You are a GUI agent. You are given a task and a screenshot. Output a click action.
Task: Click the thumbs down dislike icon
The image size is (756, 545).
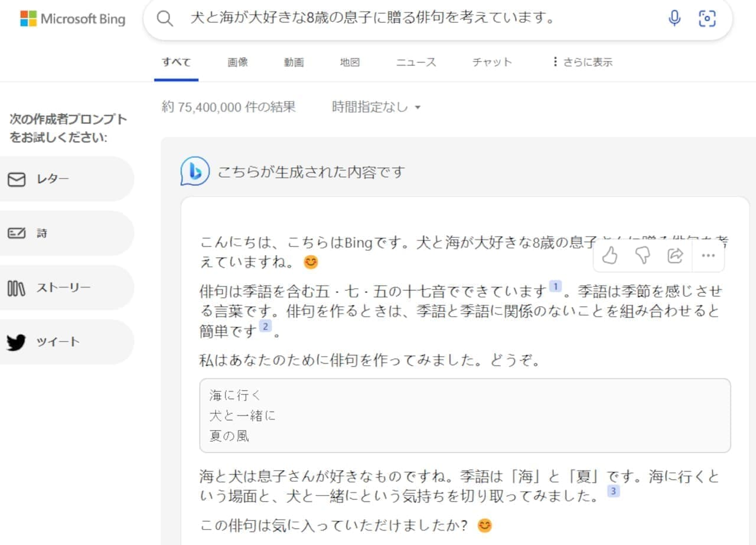[642, 256]
